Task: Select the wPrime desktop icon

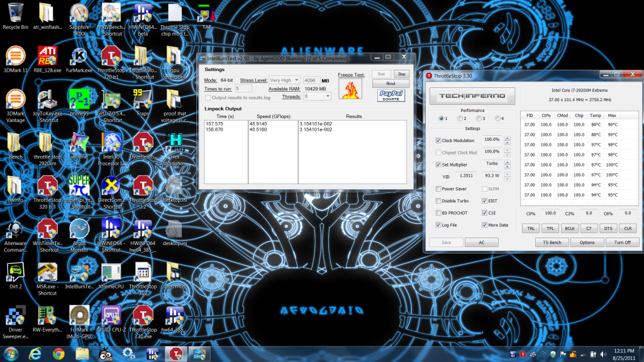Action: (79, 146)
